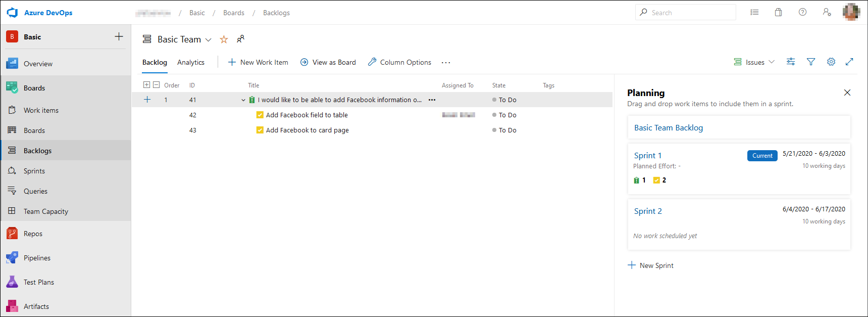
Task: Click the Backlogs sidebar icon
Action: 12,151
